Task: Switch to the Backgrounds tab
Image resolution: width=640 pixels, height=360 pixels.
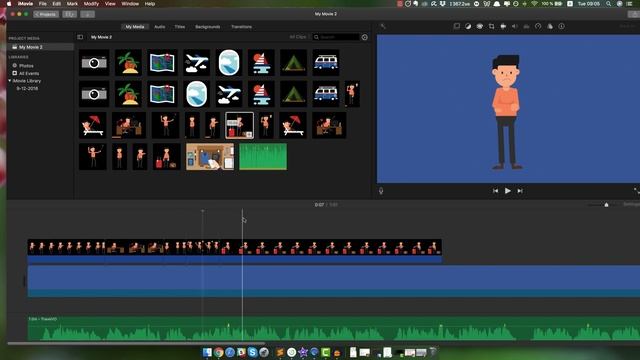Action: pos(208,27)
